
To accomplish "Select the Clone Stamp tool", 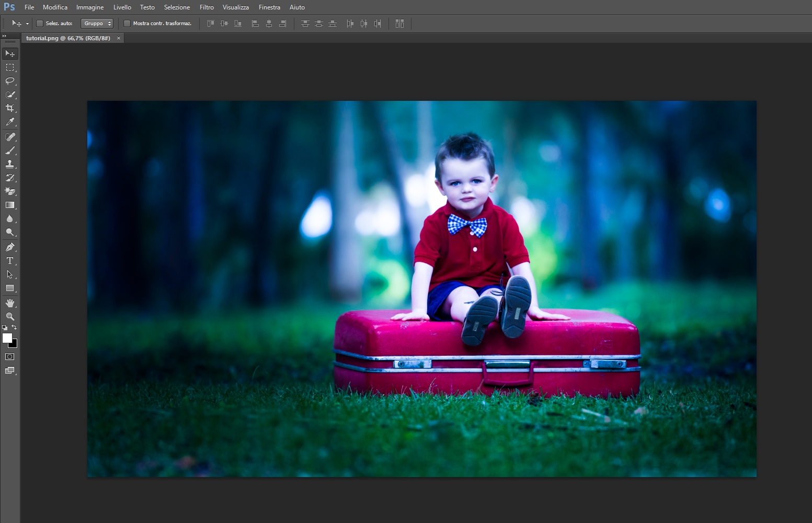I will [x=10, y=164].
